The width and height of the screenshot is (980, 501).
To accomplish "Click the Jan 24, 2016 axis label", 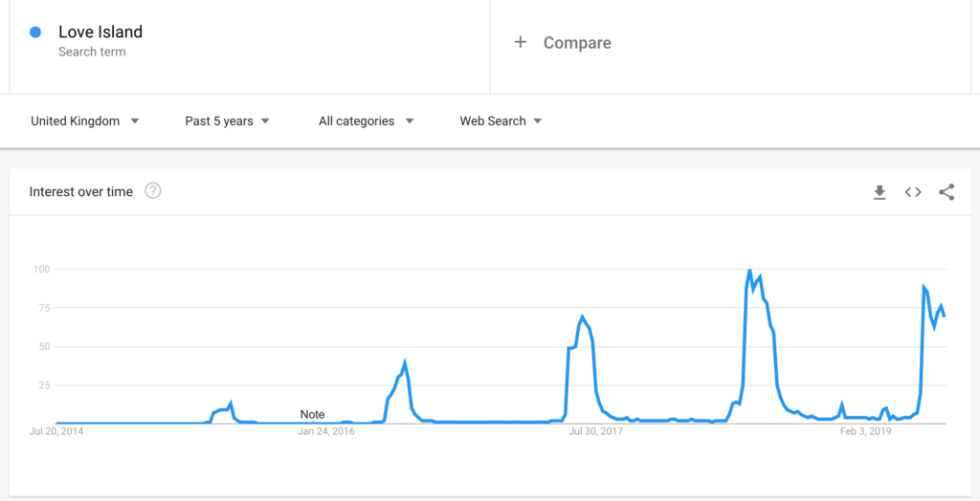I will 325,431.
